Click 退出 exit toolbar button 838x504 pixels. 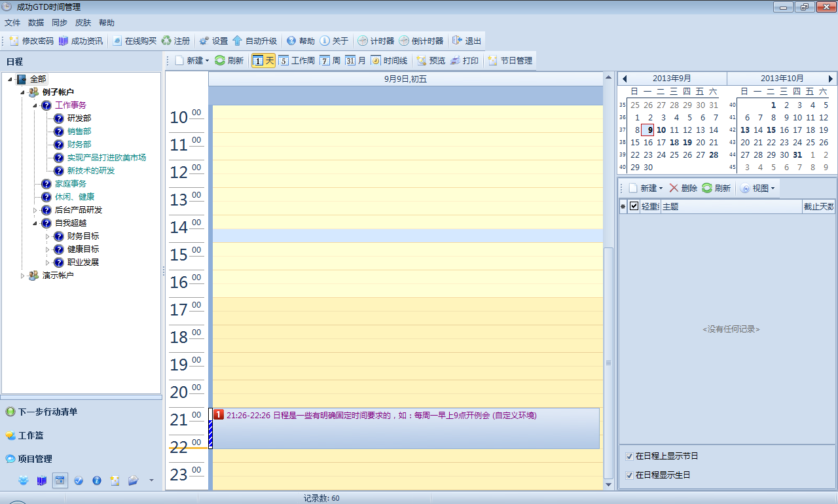467,41
